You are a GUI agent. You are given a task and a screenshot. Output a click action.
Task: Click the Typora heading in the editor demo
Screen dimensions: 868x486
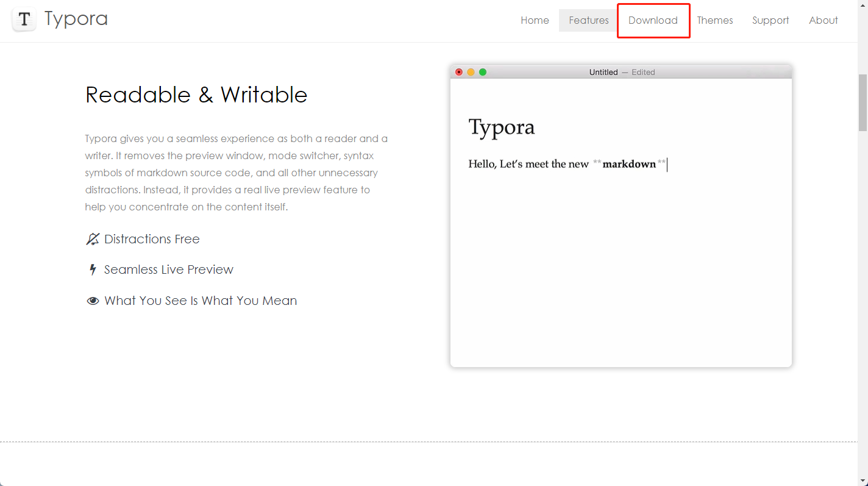tap(502, 127)
